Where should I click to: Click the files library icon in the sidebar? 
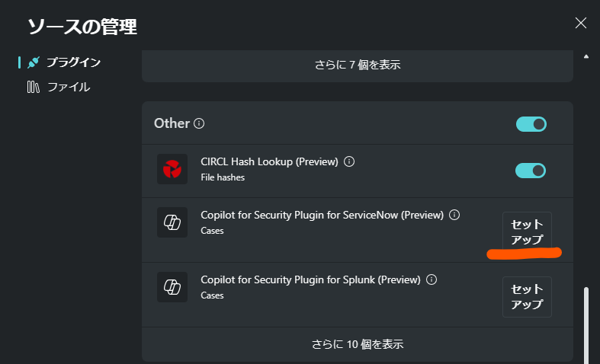click(x=33, y=87)
